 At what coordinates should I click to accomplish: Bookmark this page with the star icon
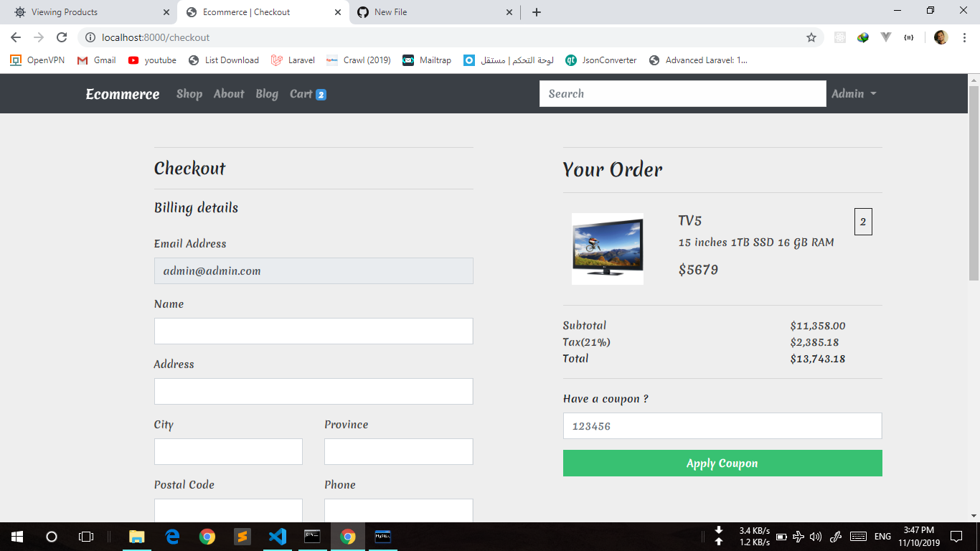[811, 37]
